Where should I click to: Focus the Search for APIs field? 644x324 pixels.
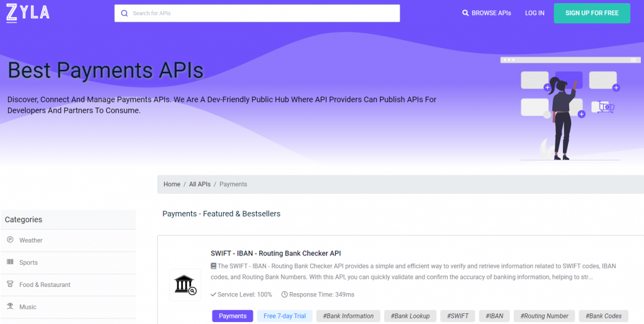tap(257, 13)
